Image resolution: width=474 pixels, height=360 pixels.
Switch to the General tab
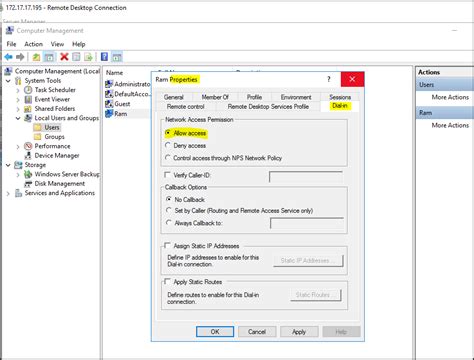coord(173,97)
